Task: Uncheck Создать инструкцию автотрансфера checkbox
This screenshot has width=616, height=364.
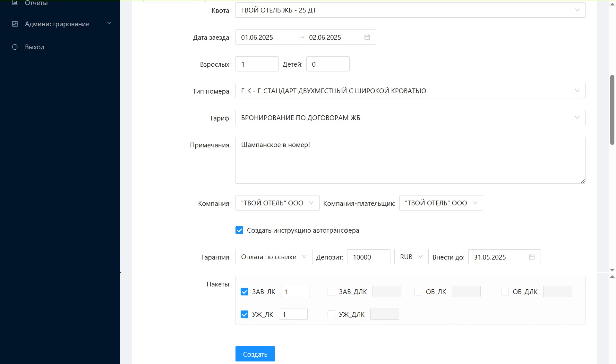Action: (x=239, y=230)
